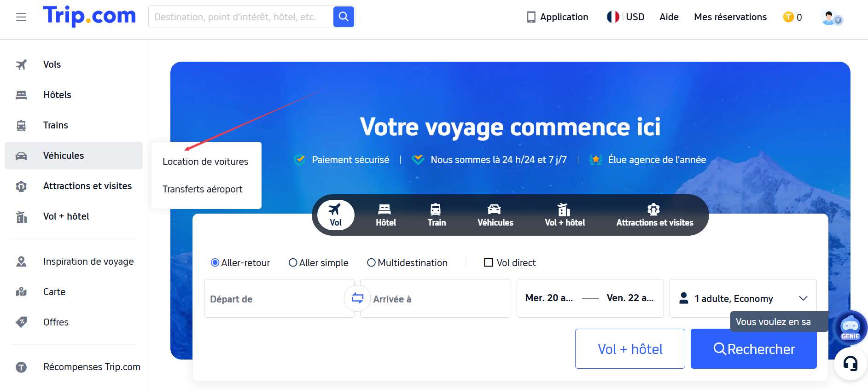Image resolution: width=868 pixels, height=389 pixels.
Task: Open Mes réservations link
Action: (730, 17)
